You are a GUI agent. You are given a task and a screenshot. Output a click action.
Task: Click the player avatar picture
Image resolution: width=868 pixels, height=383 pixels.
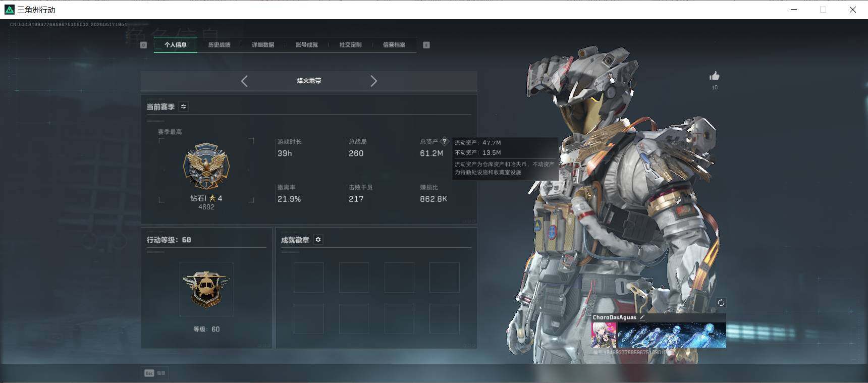[604, 335]
